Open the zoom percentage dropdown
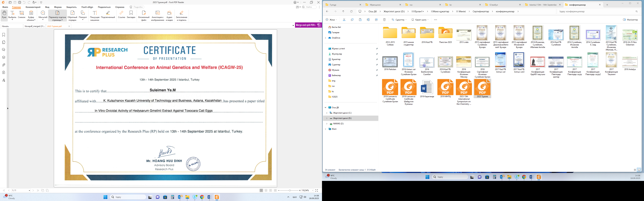Viewport: 644px width, 201px height. pyautogui.click(x=312, y=190)
